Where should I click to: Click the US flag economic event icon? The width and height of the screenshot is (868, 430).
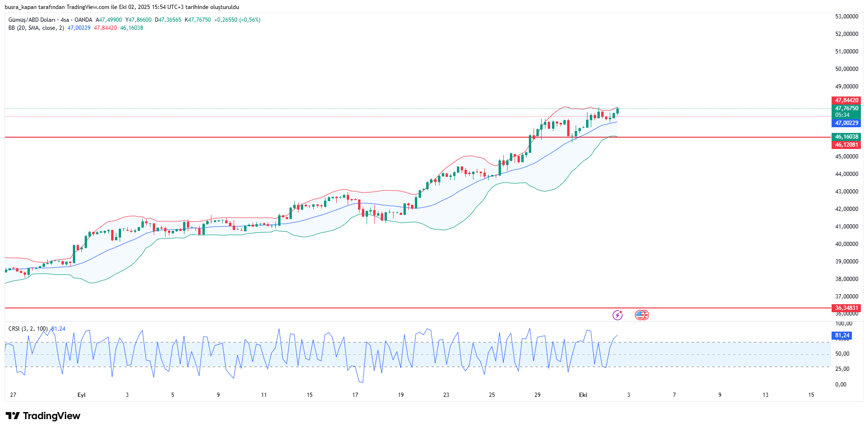point(641,315)
